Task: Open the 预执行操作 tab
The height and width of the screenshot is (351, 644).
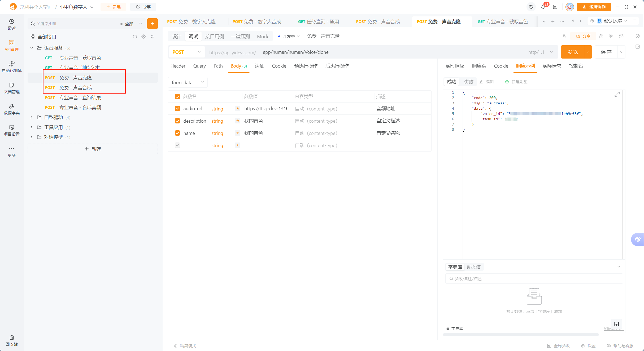Action: [306, 66]
